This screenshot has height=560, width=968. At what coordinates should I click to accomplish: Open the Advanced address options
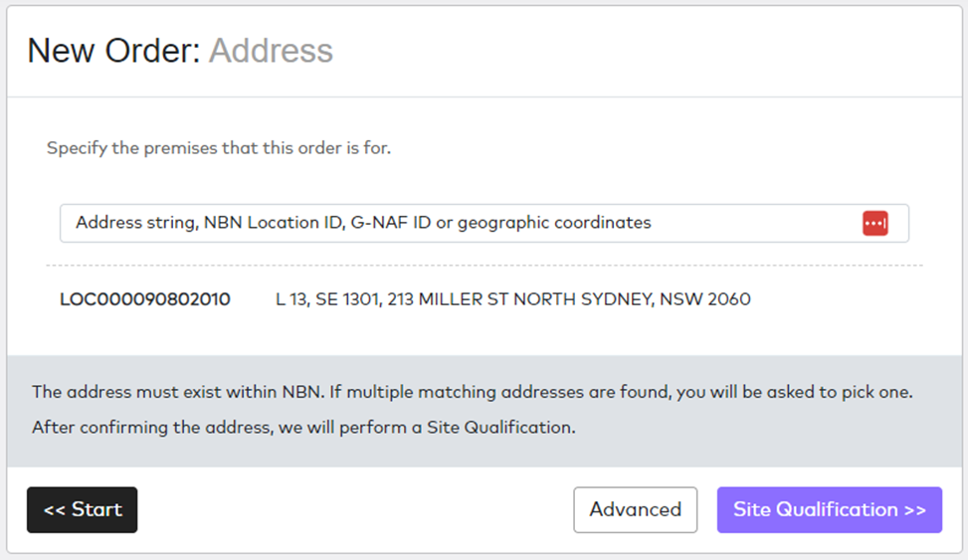(x=636, y=510)
